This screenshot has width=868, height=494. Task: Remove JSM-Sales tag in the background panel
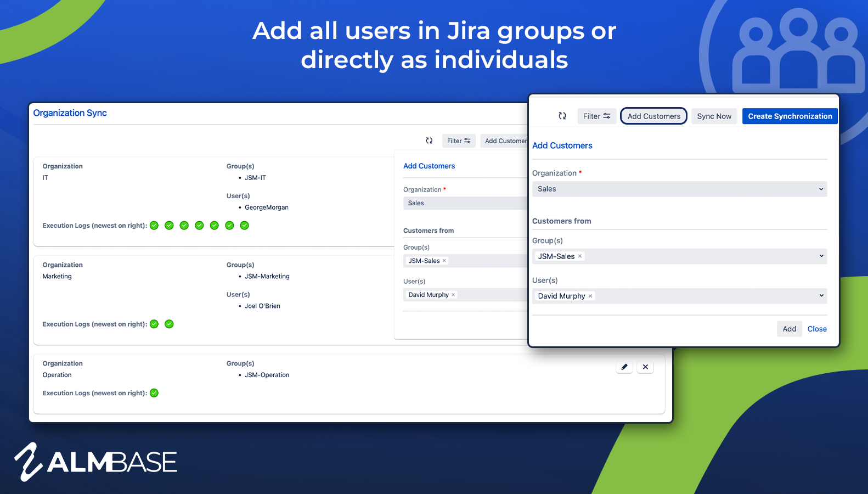tap(444, 261)
